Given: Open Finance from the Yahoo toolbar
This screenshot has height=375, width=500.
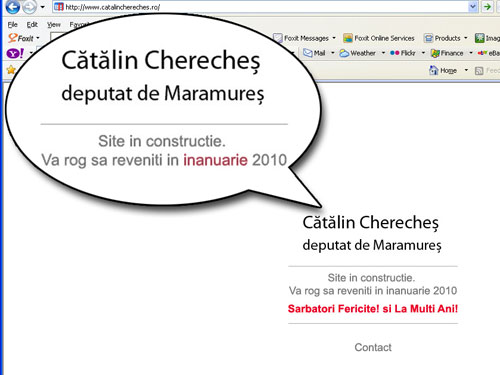Looking at the screenshot, I should point(447,53).
